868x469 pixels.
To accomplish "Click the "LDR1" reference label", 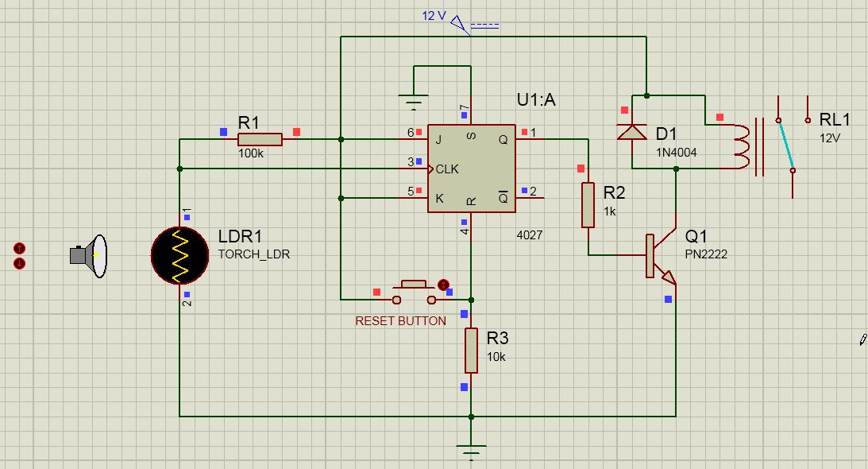I will [x=240, y=237].
